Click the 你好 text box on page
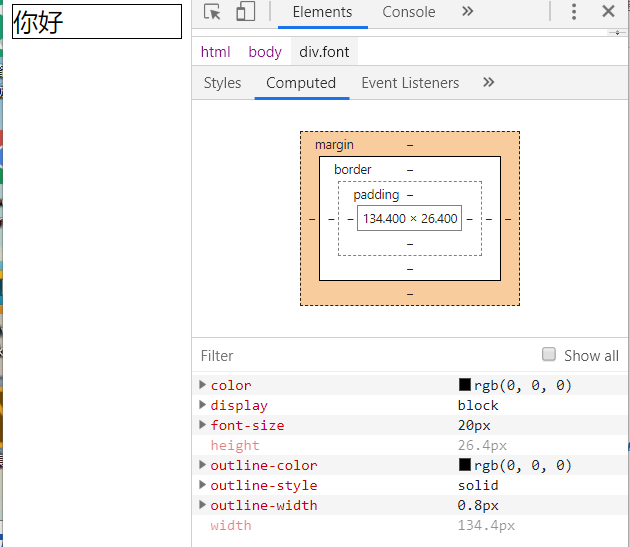 97,21
